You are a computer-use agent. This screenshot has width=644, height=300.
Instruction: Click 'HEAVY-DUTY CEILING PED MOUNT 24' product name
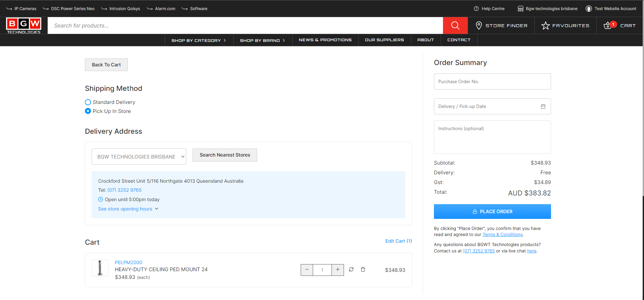[161, 269]
